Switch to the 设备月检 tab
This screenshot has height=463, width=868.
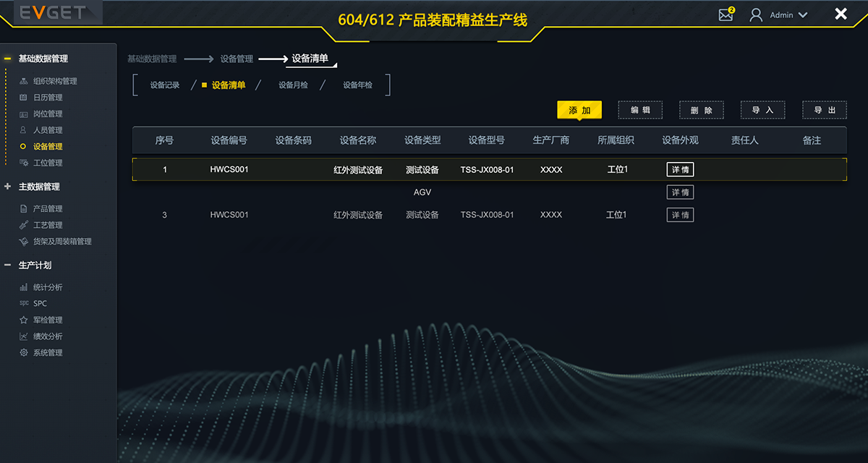(293, 85)
